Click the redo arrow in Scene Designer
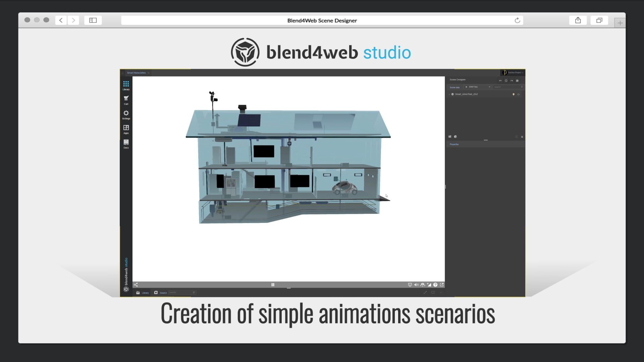The width and height of the screenshot is (644, 362). (x=512, y=81)
